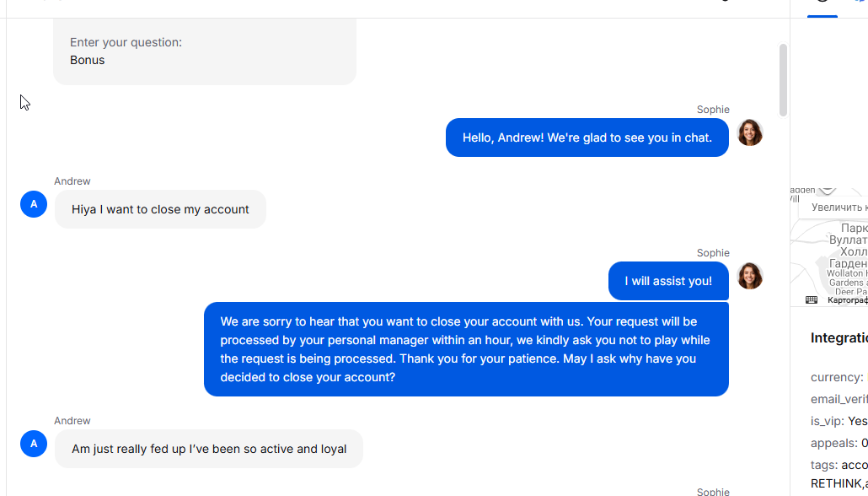The image size is (868, 496).
Task: Click Andrew's avatar beside the "fed up" message
Action: click(x=34, y=444)
